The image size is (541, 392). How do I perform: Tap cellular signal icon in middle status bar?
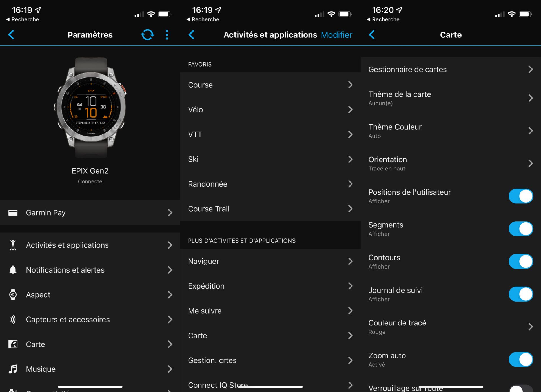[320, 14]
